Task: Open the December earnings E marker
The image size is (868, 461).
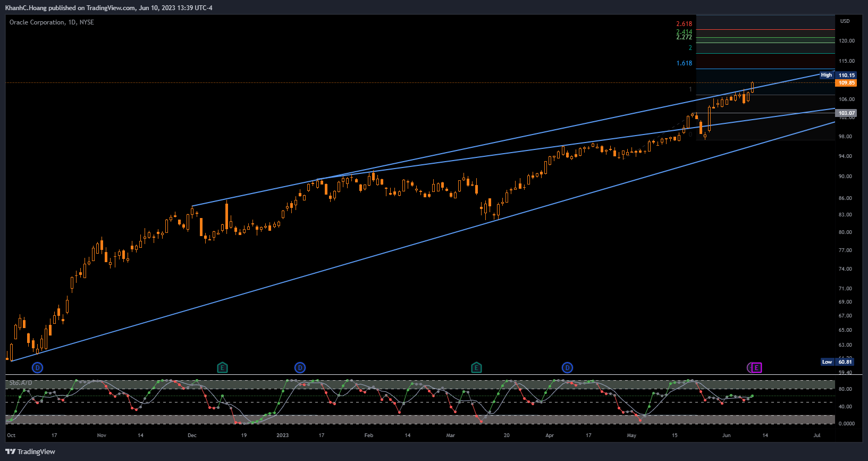Action: [x=222, y=367]
